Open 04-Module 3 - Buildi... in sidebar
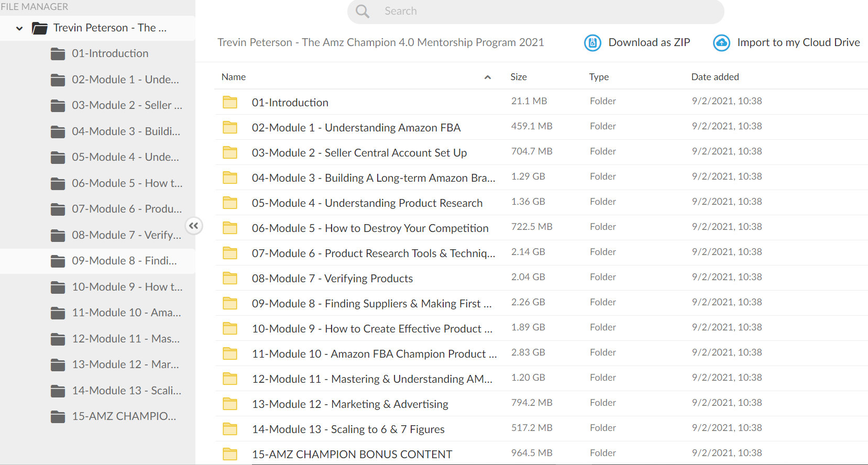Viewport: 868px width, 465px height. click(x=126, y=131)
